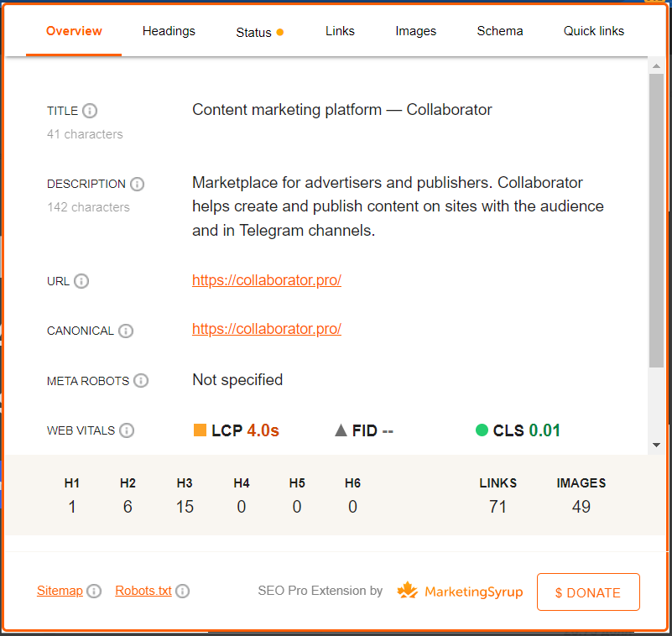Open the Status tab with yellow indicator
The height and width of the screenshot is (636, 672).
pyautogui.click(x=254, y=32)
